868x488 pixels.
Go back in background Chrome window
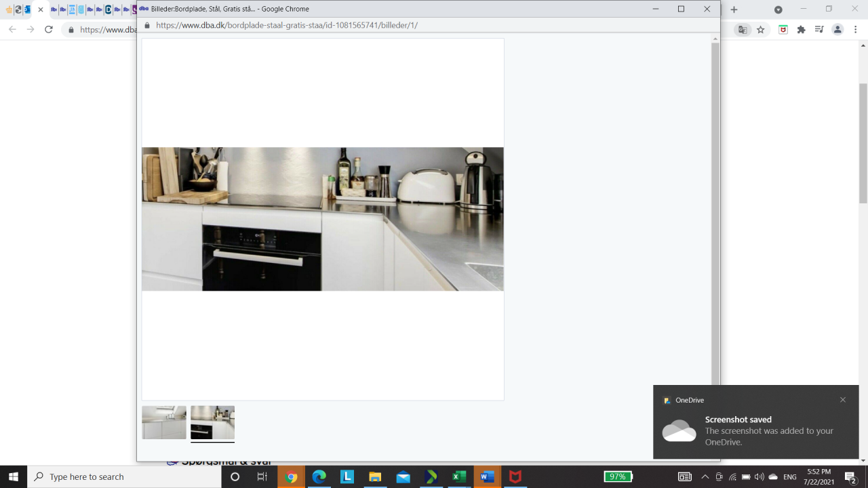(x=12, y=30)
